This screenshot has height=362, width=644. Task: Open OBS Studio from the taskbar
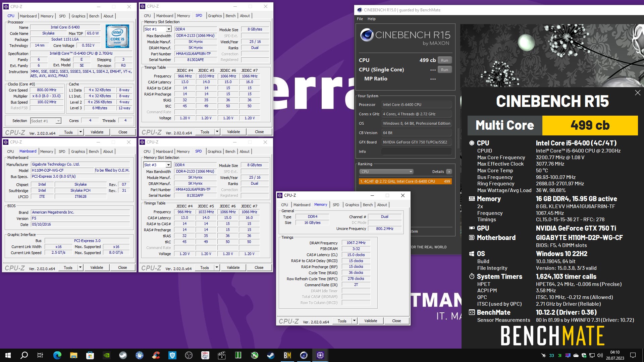pos(189,355)
